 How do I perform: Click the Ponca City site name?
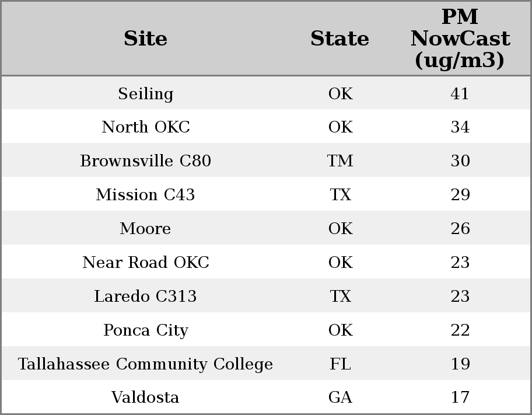[145, 330]
